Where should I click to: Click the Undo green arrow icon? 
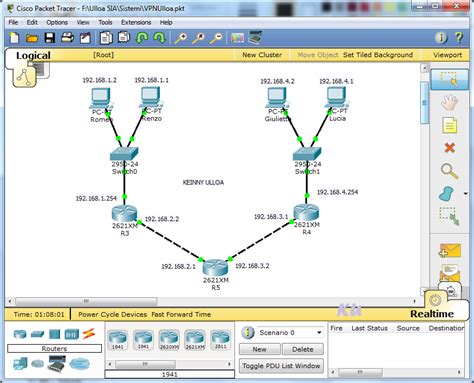click(x=142, y=38)
